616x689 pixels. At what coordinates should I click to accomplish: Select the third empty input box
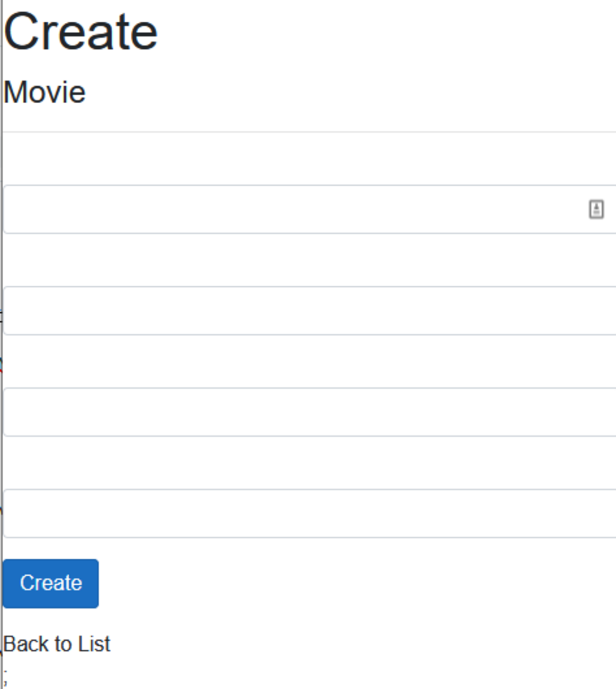tap(308, 412)
